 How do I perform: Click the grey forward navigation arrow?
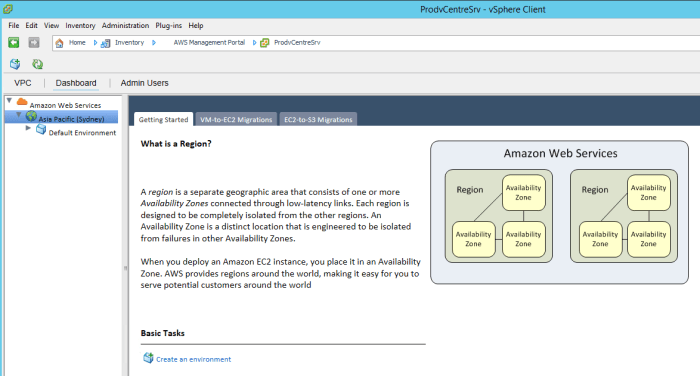(34, 42)
